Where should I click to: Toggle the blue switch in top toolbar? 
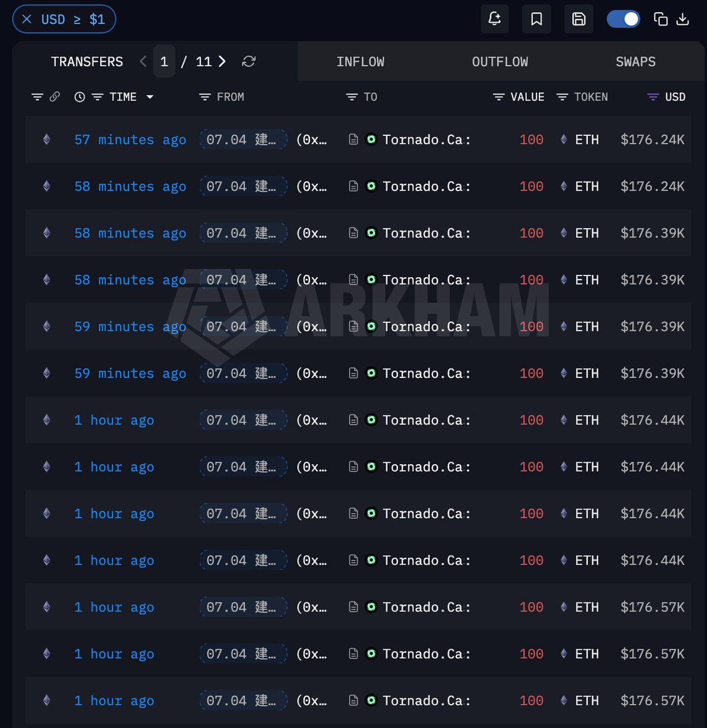click(623, 19)
